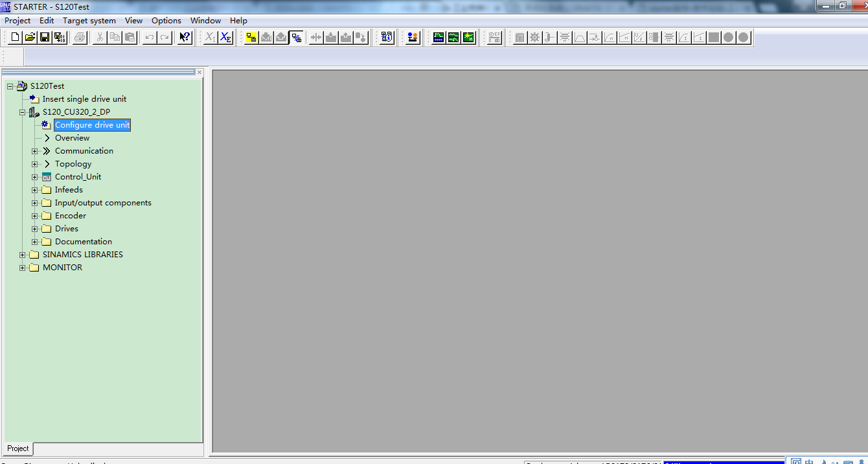The height and width of the screenshot is (464, 868).
Task: Select the Overview tree item
Action: 72,138
